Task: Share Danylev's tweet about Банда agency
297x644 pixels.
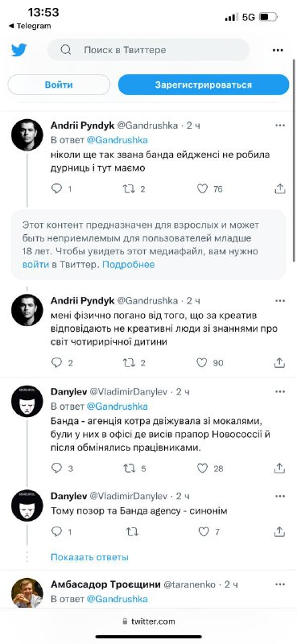Action: click(279, 531)
